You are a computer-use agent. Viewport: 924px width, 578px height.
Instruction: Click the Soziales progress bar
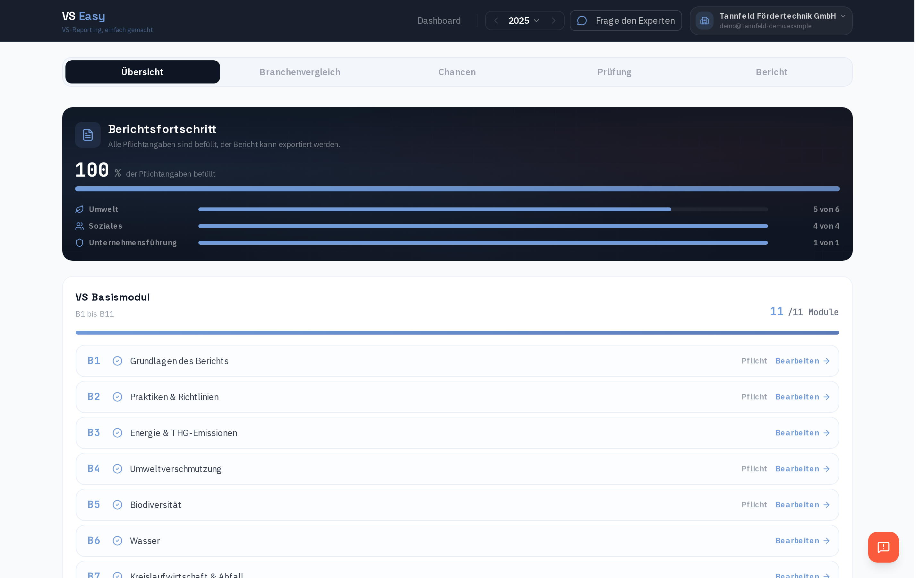point(483,226)
